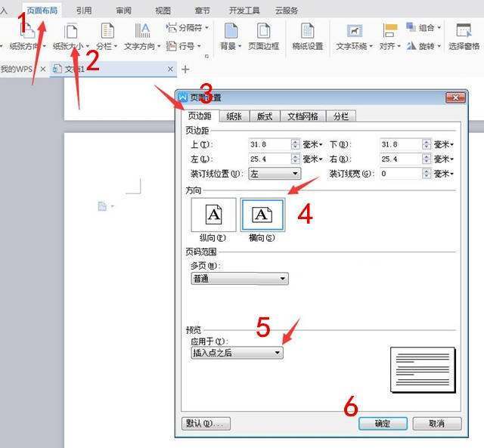Open the 装订线位置 gutter position dropdown
The image size is (484, 448).
(275, 174)
